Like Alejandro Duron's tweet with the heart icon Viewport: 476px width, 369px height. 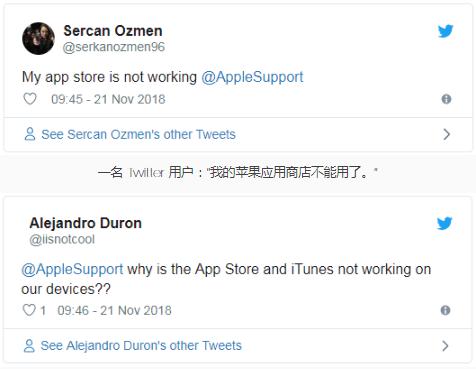(x=29, y=310)
